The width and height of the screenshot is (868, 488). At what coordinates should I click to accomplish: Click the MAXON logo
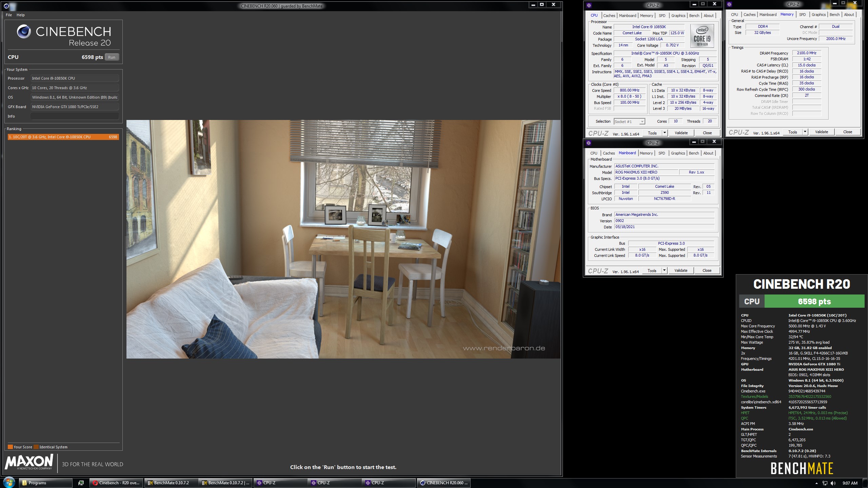point(29,462)
